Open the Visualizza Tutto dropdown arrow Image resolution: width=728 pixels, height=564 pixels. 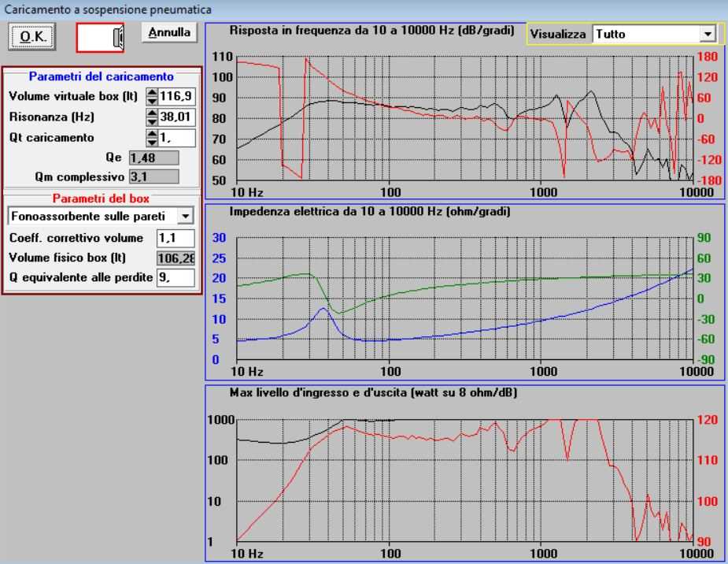[707, 34]
